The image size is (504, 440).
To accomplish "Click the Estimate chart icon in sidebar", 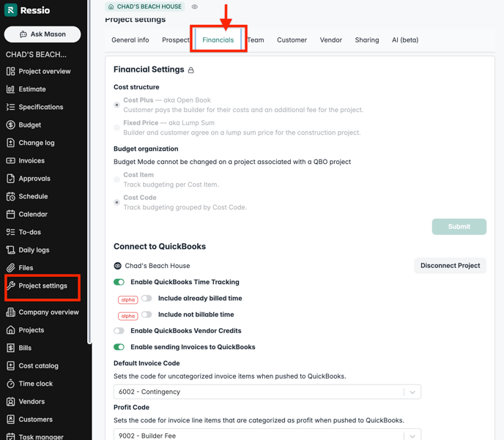I will (10, 89).
